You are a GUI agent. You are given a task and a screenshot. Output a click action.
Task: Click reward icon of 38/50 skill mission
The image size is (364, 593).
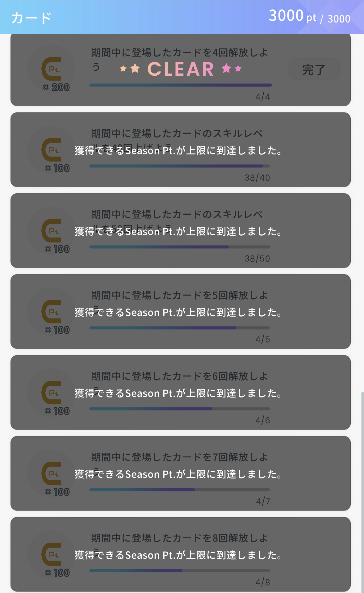51,231
